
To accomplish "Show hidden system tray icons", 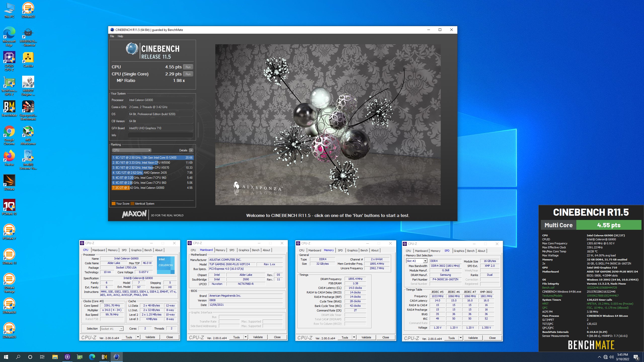I will pyautogui.click(x=599, y=357).
